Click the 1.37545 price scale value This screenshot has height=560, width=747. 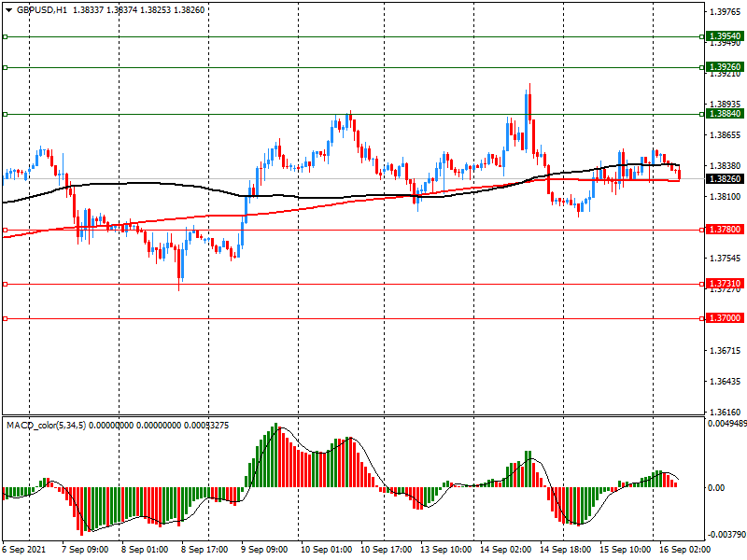click(x=726, y=259)
